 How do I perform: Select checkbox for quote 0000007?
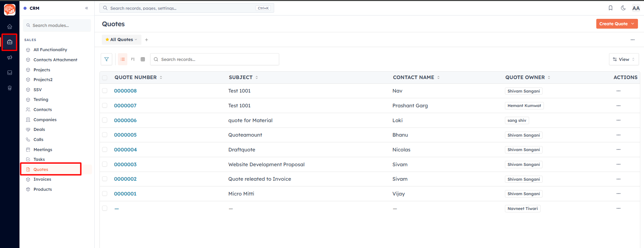click(x=105, y=106)
